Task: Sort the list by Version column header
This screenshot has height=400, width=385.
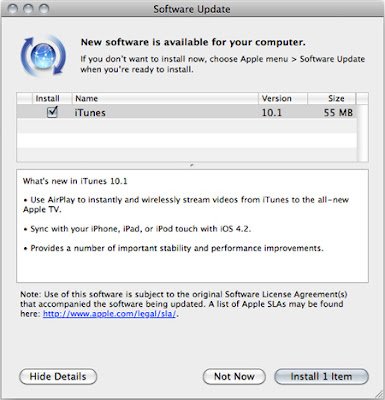Action: (x=283, y=98)
